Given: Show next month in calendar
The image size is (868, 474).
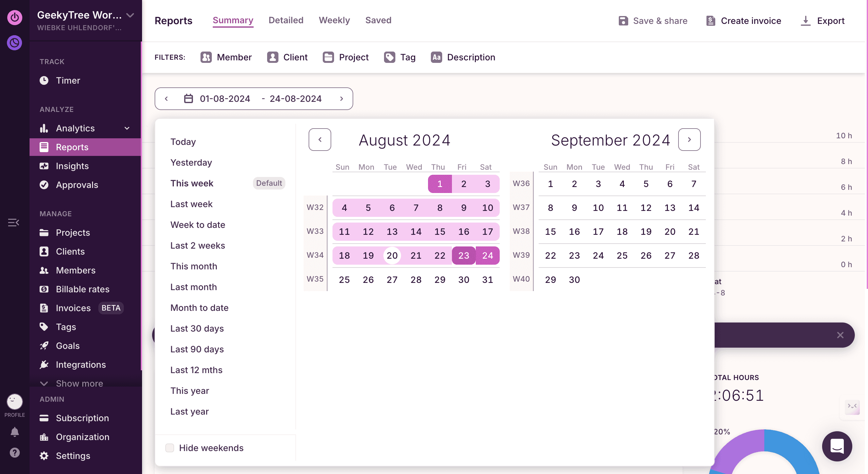Looking at the screenshot, I should pos(689,140).
